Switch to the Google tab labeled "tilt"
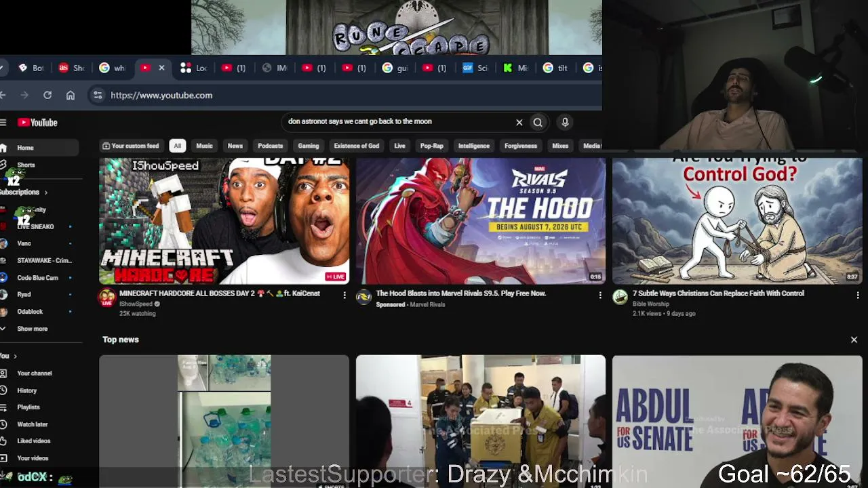The image size is (868, 488). coord(555,68)
